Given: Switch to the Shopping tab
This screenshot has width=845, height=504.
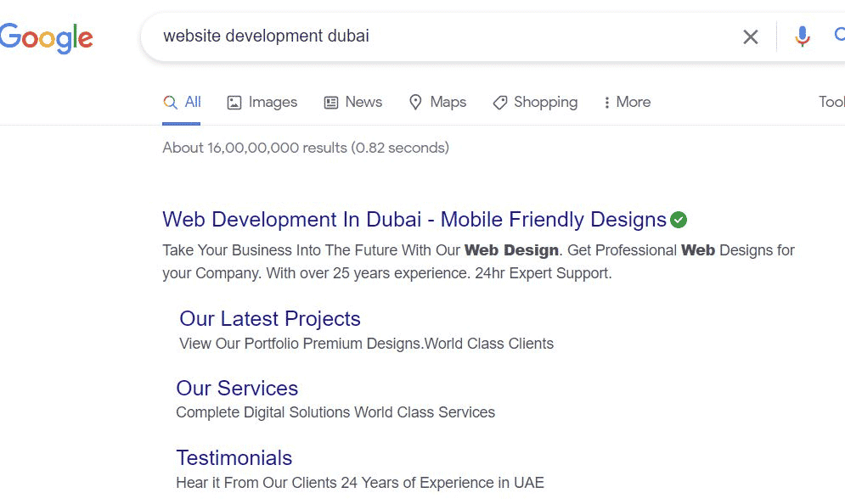Looking at the screenshot, I should click(x=535, y=103).
